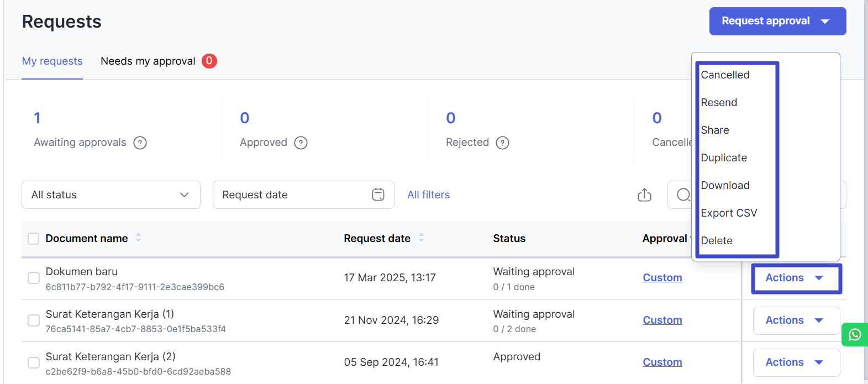Click the export share icon above table
868x384 pixels.
[x=644, y=195]
